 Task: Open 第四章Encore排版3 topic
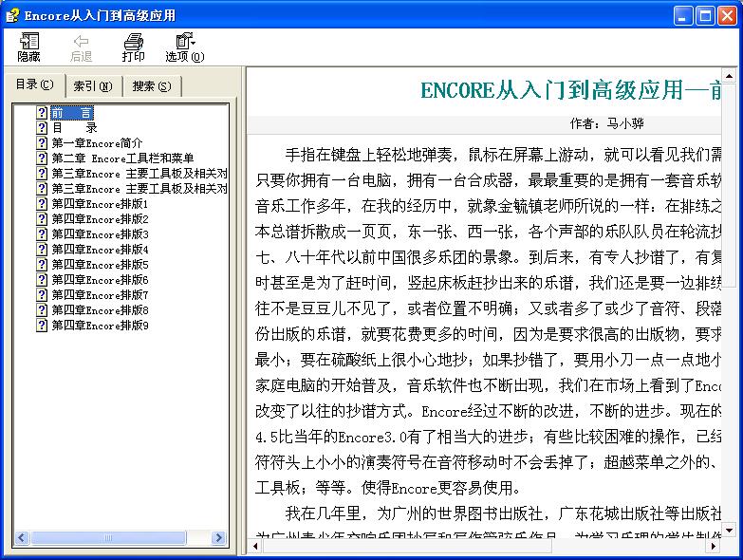click(100, 234)
